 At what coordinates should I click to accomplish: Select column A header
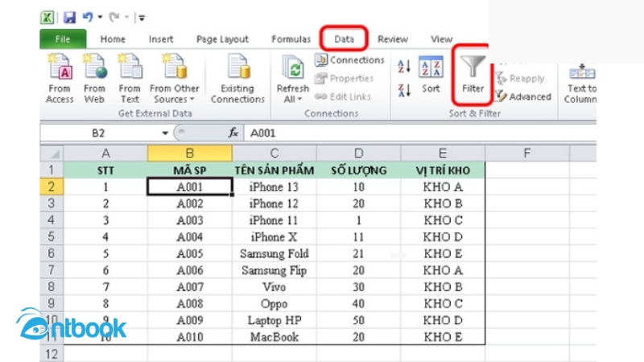pyautogui.click(x=105, y=154)
